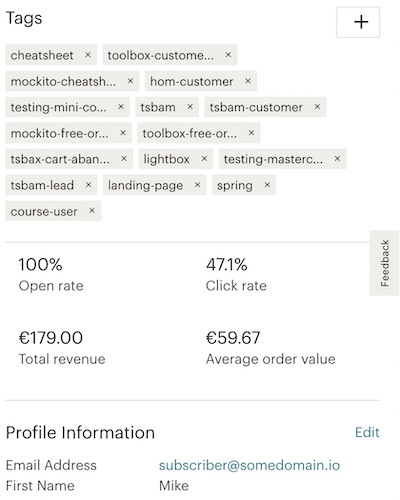The height and width of the screenshot is (500, 400).
Task: Open the Feedback side tab
Action: [384, 263]
